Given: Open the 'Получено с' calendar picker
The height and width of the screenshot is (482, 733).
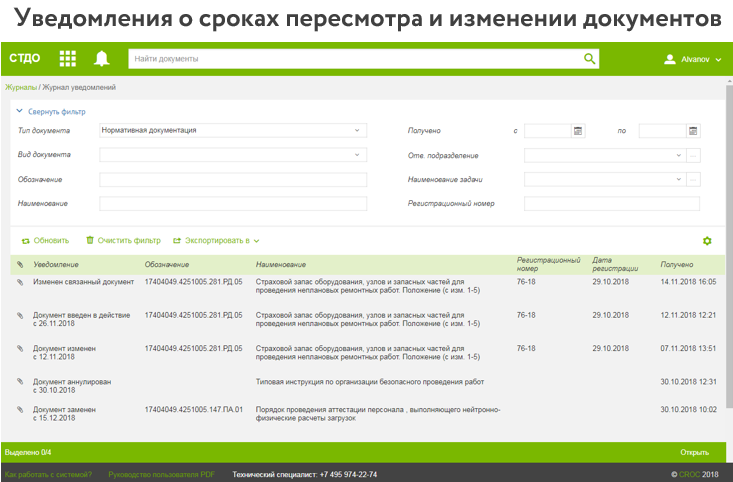Looking at the screenshot, I should tap(578, 131).
